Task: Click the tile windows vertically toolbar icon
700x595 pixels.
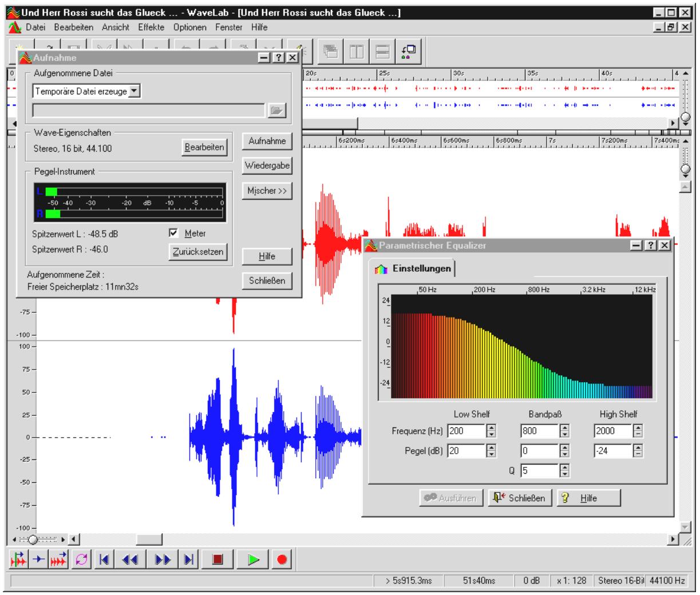Action: (358, 52)
